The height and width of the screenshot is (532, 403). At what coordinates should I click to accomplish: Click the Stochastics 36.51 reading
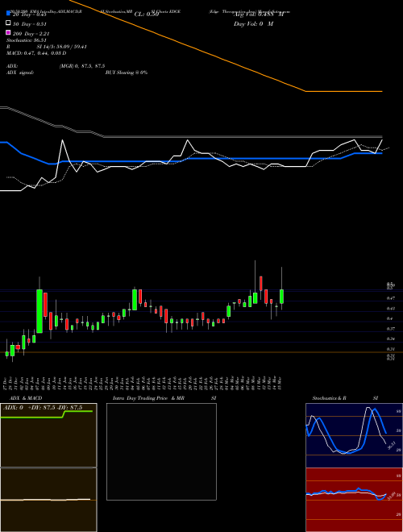26,40
